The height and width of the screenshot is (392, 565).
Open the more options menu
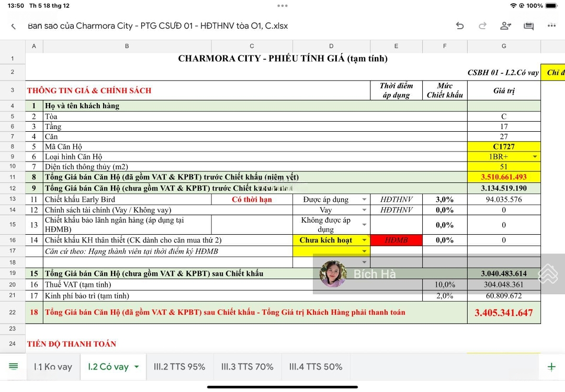point(551,26)
